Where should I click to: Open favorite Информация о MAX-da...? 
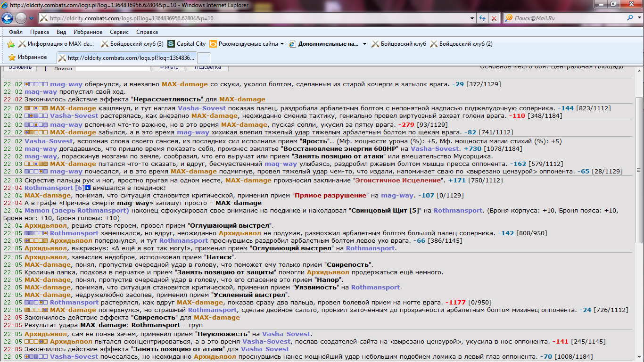pyautogui.click(x=57, y=44)
